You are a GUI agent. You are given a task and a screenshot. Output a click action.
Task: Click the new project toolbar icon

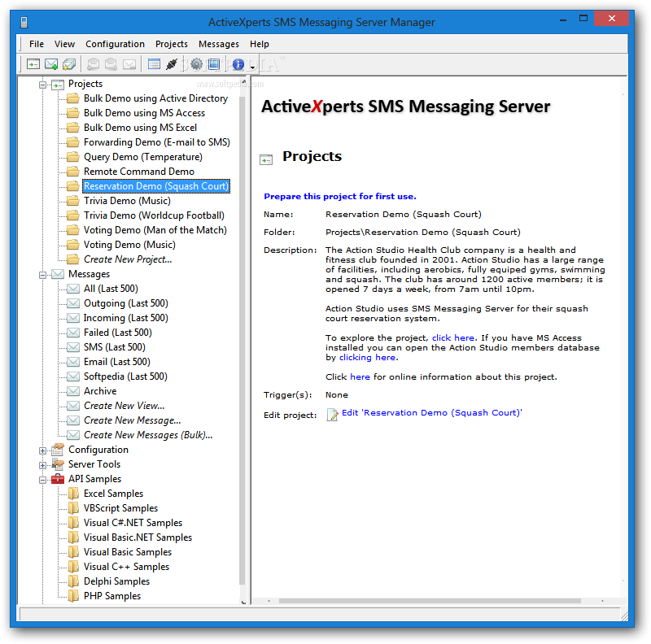tap(33, 64)
